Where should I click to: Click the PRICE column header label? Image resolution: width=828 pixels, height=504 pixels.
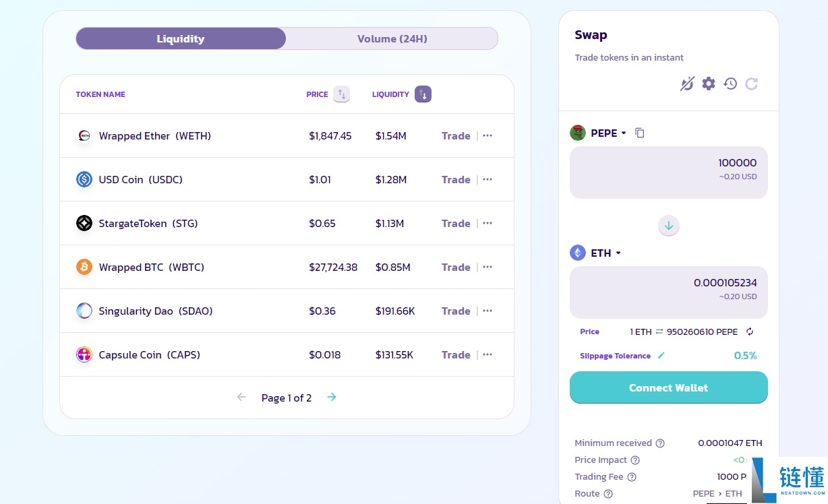317,94
